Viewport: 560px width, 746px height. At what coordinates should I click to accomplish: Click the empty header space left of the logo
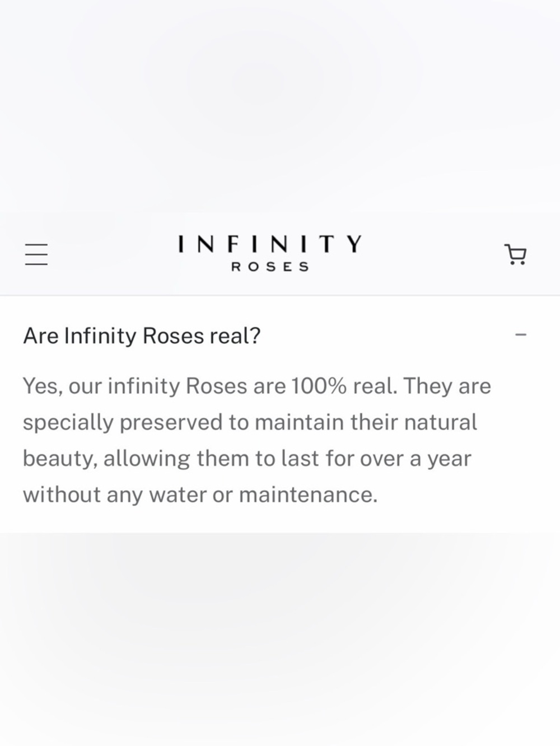(x=112, y=255)
